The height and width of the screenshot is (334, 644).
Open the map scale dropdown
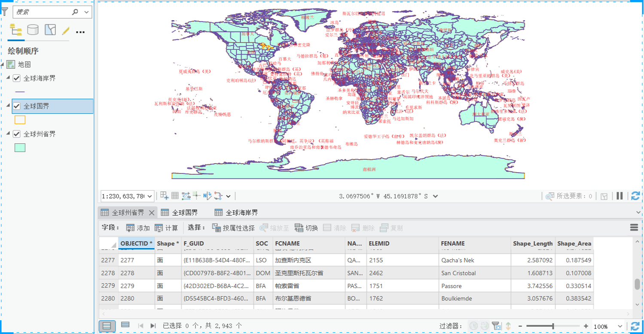tap(150, 196)
